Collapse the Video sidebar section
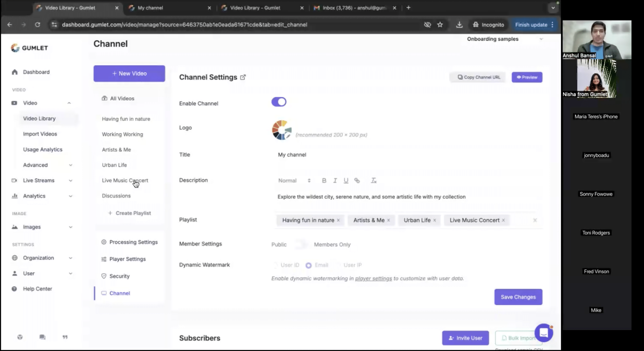This screenshot has width=644, height=351. pyautogui.click(x=69, y=103)
